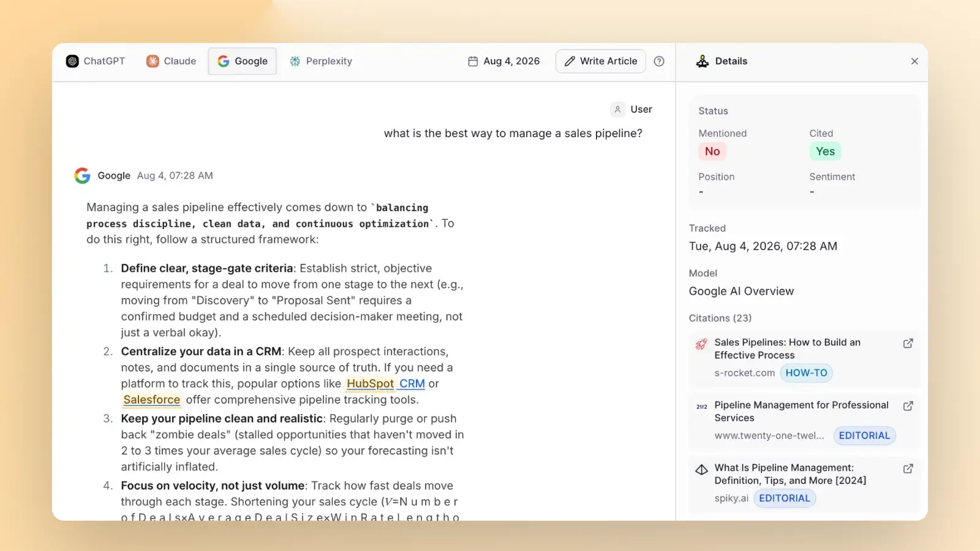The width and height of the screenshot is (980, 551).
Task: Click the User avatar icon
Action: point(617,110)
